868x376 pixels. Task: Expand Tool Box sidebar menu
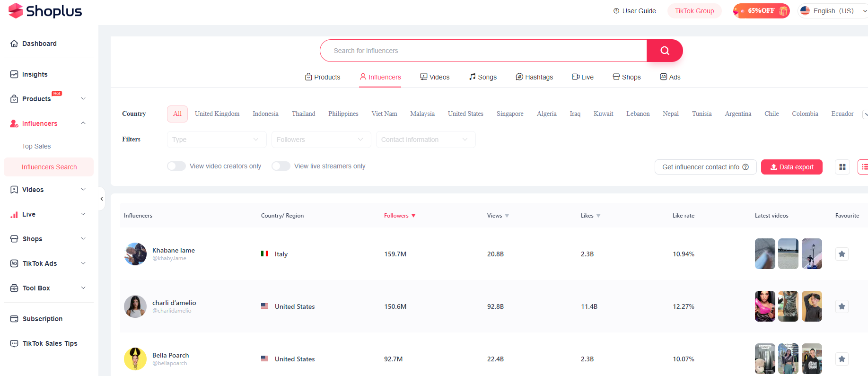tap(83, 288)
